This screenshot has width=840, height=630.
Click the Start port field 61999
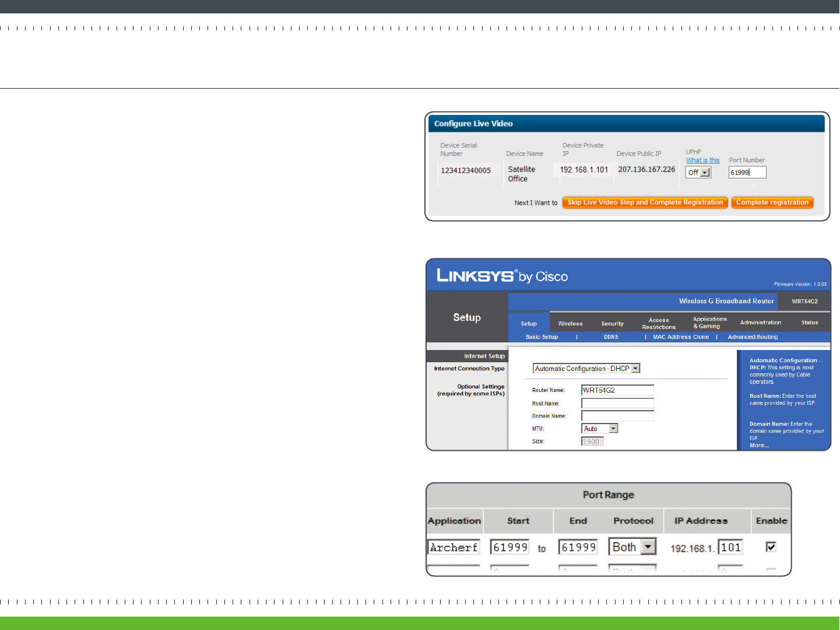click(x=509, y=547)
